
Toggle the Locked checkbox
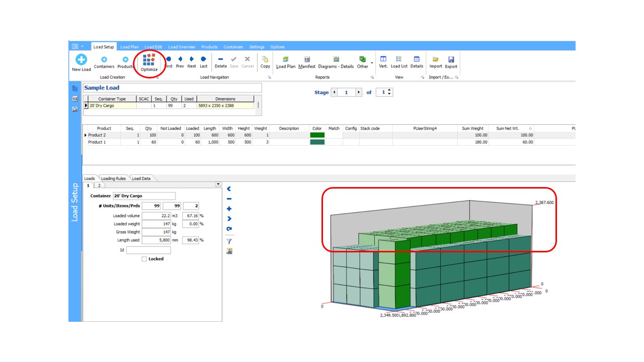point(144,259)
